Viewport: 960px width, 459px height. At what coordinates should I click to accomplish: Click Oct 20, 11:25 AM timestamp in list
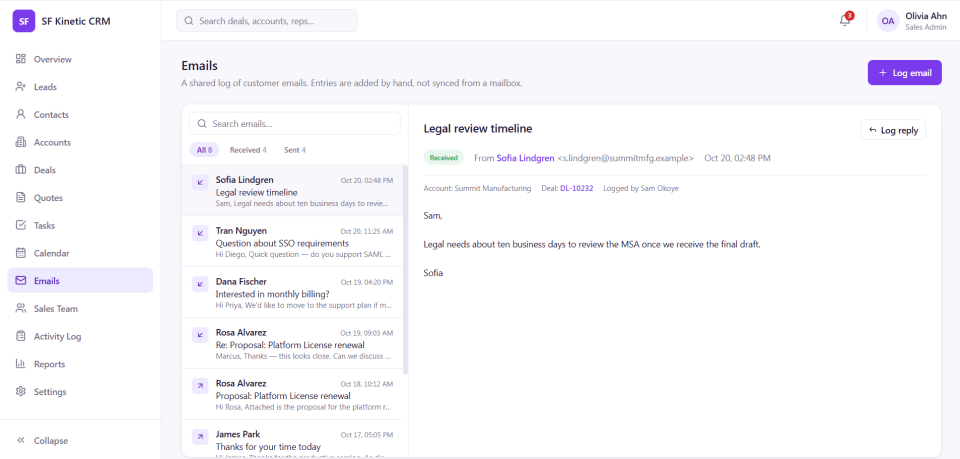pos(367,231)
